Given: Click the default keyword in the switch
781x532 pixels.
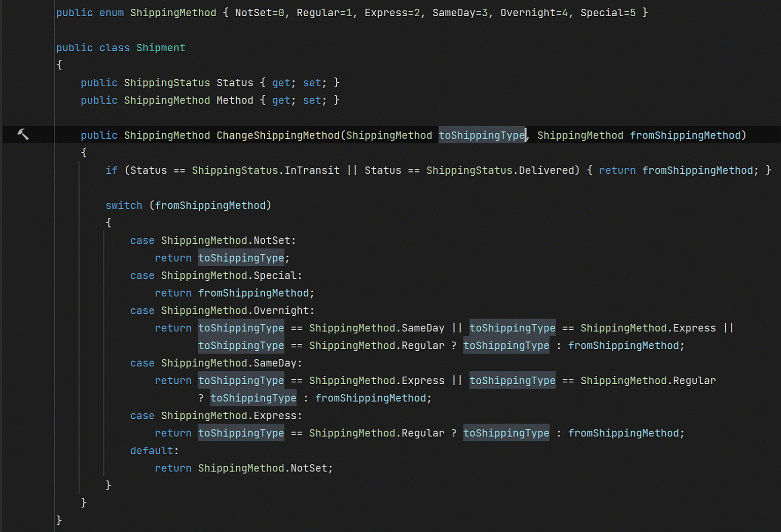Looking at the screenshot, I should (x=152, y=451).
